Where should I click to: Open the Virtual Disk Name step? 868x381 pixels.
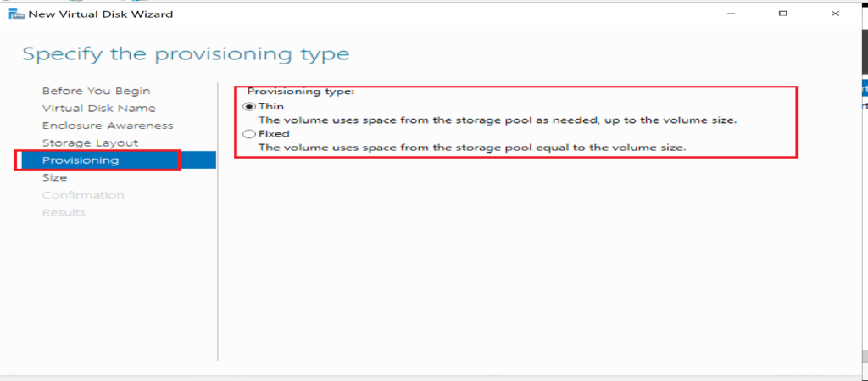point(98,109)
